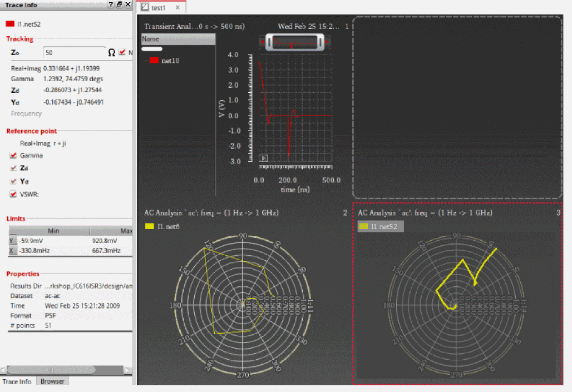Select the Trace Info bottom tab
The image size is (572, 392).
coord(17,381)
